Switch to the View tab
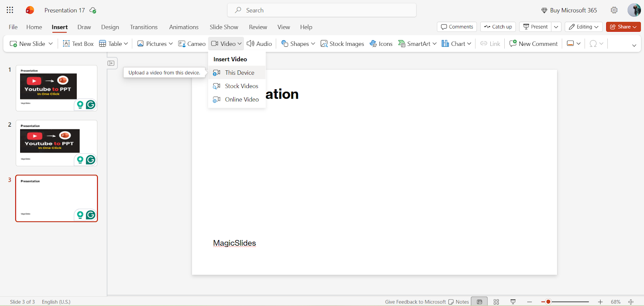Image resolution: width=644 pixels, height=306 pixels. (x=284, y=27)
